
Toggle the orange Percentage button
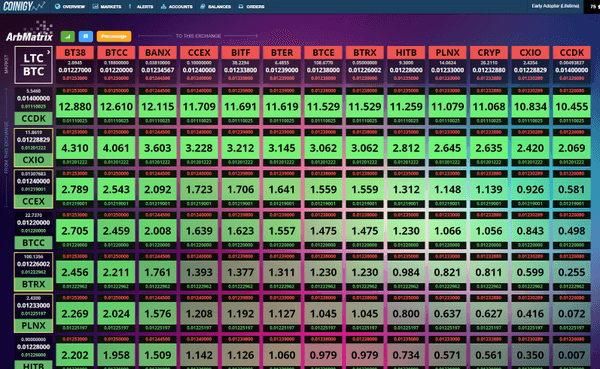[x=114, y=36]
